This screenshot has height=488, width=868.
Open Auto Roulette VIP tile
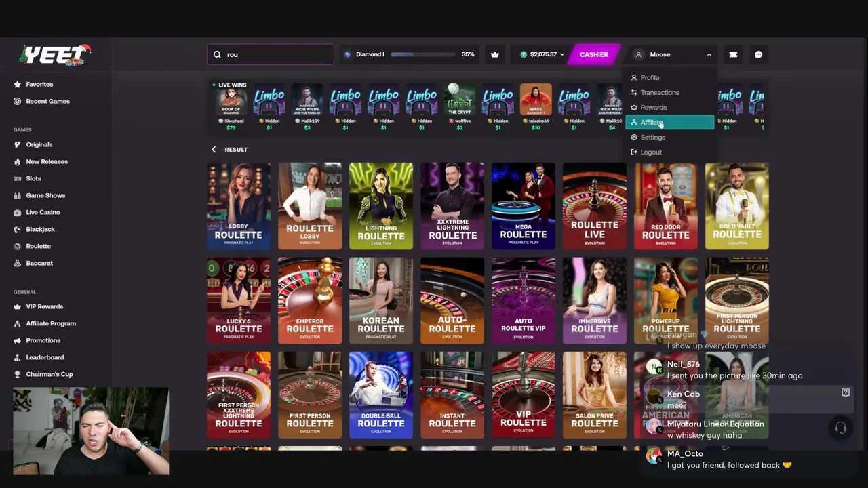pos(524,300)
